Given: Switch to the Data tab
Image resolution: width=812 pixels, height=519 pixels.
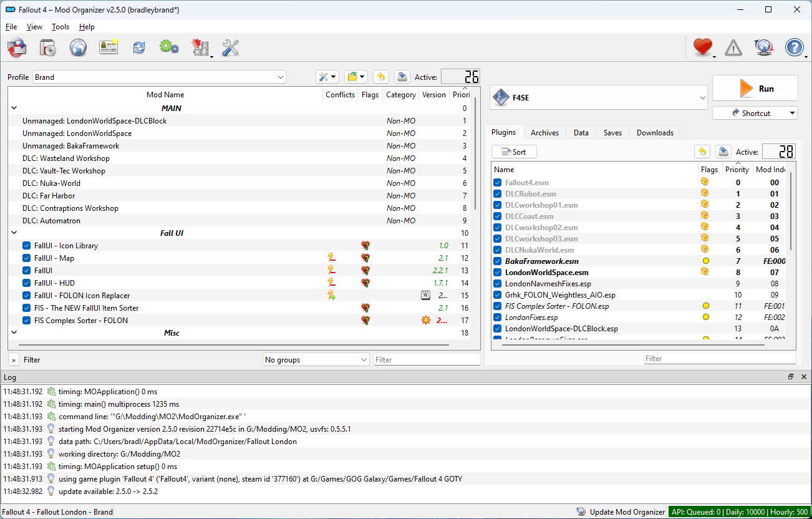Looking at the screenshot, I should coord(581,133).
